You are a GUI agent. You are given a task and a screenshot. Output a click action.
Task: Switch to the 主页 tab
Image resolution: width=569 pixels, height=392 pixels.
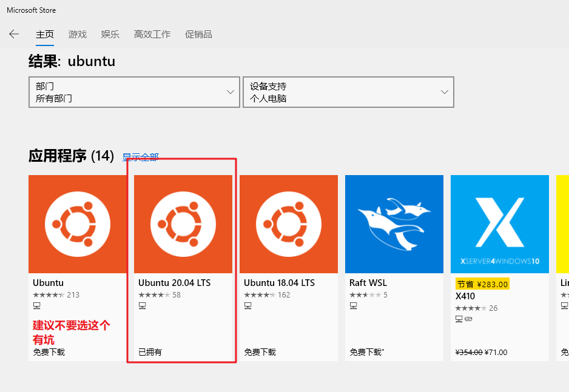pos(45,35)
